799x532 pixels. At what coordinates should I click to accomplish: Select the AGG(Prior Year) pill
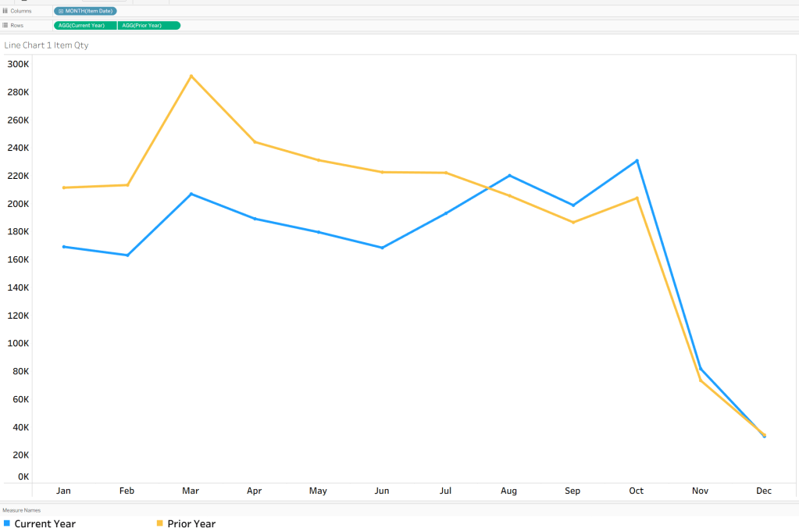[148, 26]
